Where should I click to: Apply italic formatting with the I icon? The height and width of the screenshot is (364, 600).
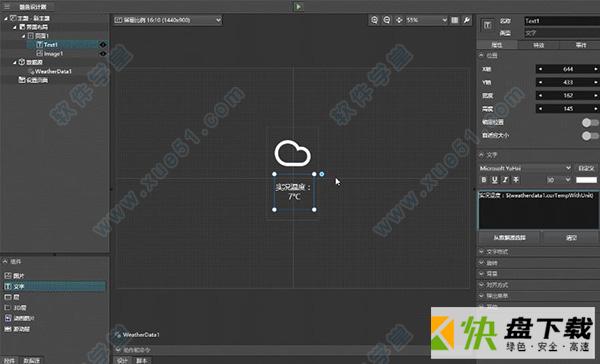(505, 180)
